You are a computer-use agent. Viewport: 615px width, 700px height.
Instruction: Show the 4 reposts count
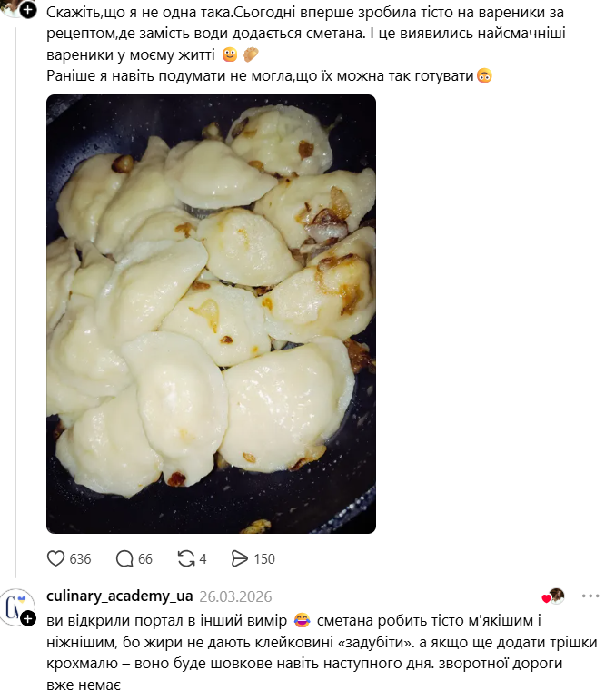(203, 559)
